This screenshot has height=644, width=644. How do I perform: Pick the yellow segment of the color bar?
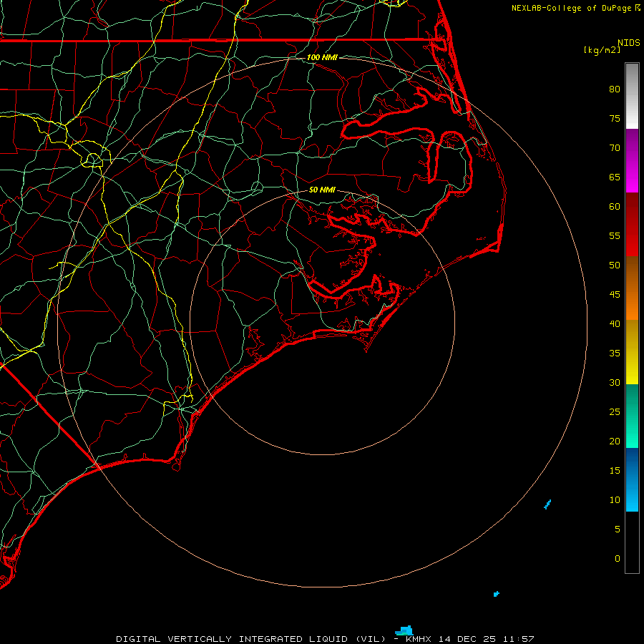pyautogui.click(x=632, y=352)
